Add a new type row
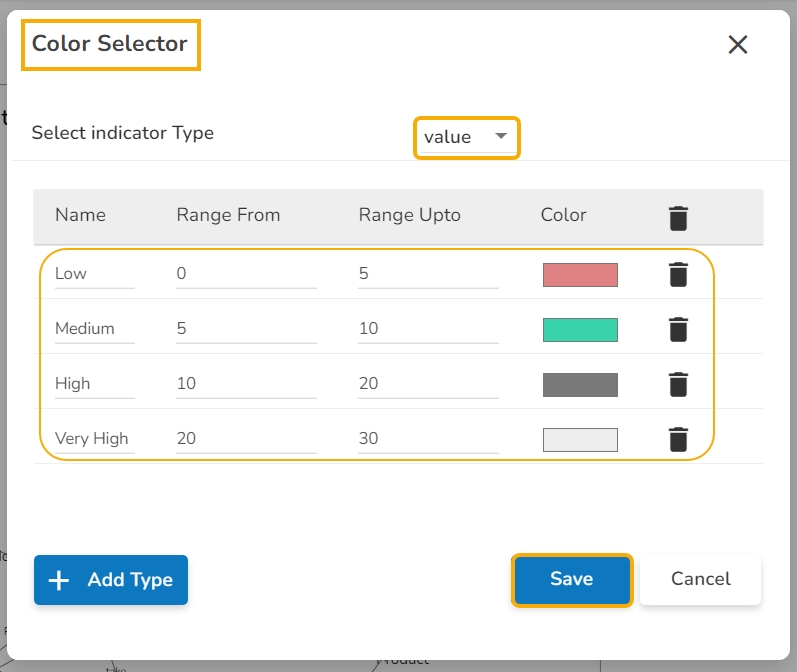 coord(111,580)
